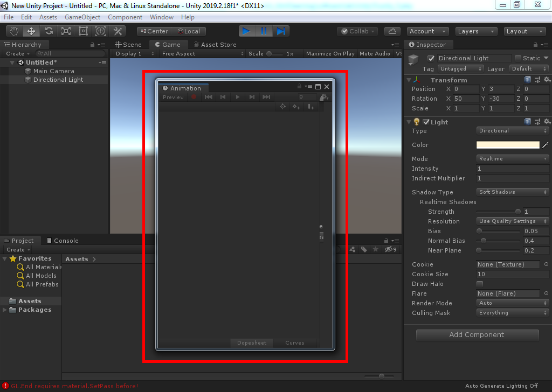
Task: Click the Add Component button
Action: click(x=477, y=335)
